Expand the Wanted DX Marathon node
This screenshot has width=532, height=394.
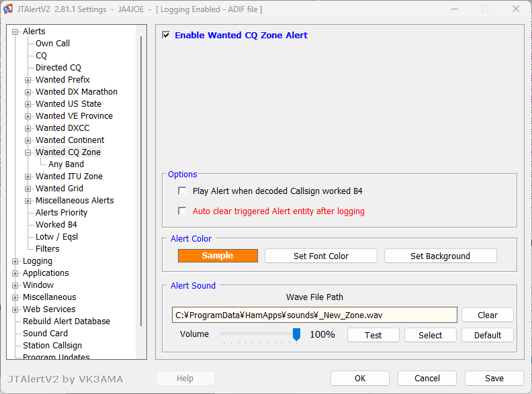point(28,92)
